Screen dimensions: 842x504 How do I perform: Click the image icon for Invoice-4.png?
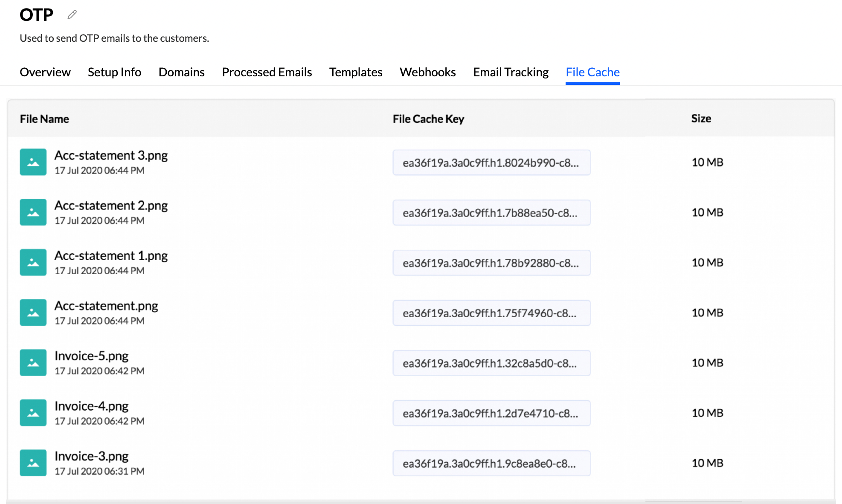[x=33, y=412]
